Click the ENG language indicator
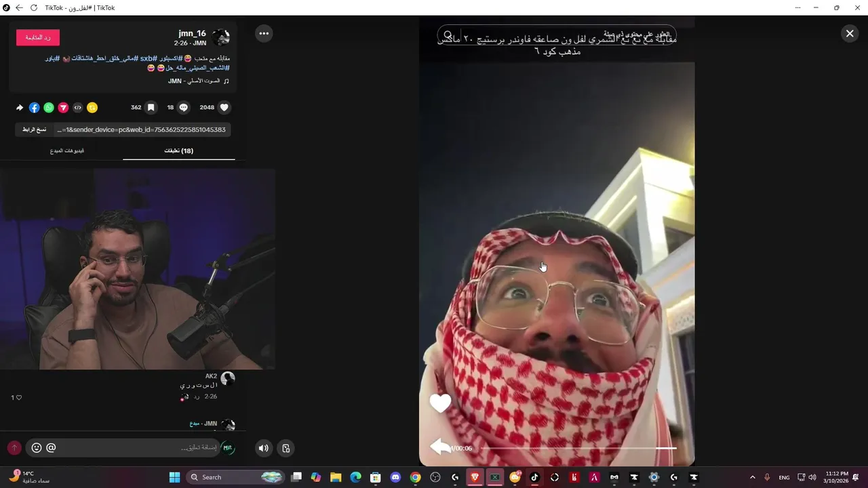This screenshot has width=868, height=488. pyautogui.click(x=784, y=477)
